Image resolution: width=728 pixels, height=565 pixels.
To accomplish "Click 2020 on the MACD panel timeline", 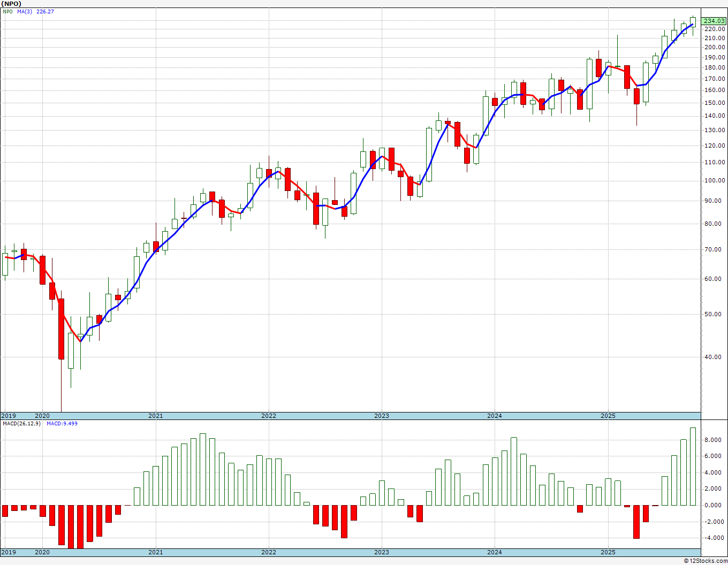I will [42, 552].
